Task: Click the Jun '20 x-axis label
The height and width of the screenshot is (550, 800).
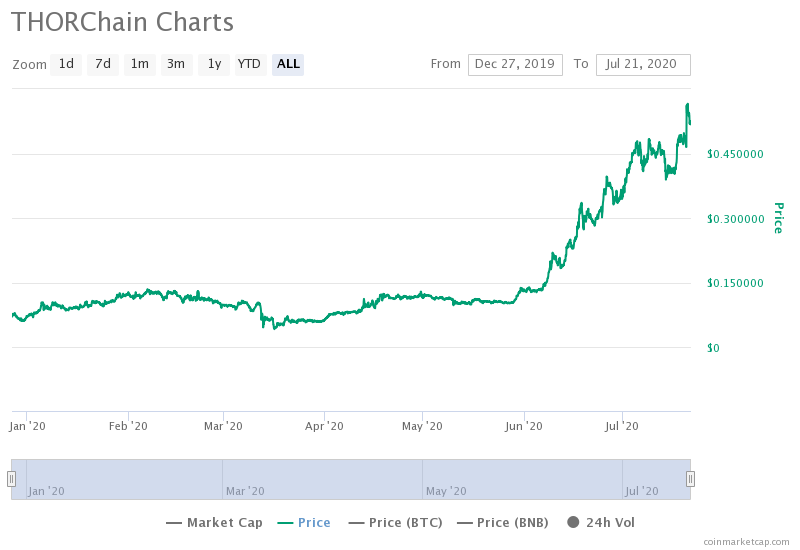Action: [x=523, y=426]
